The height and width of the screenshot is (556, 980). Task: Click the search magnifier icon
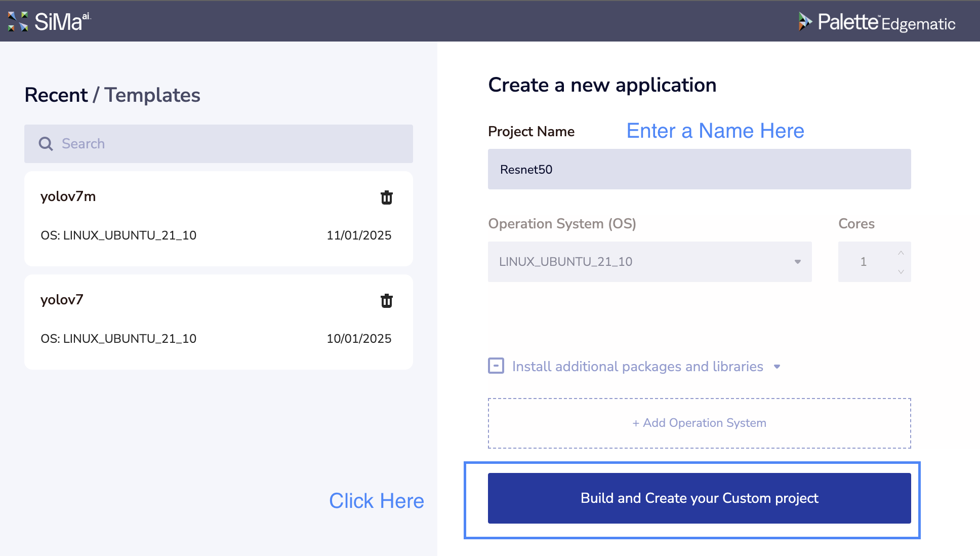point(46,144)
